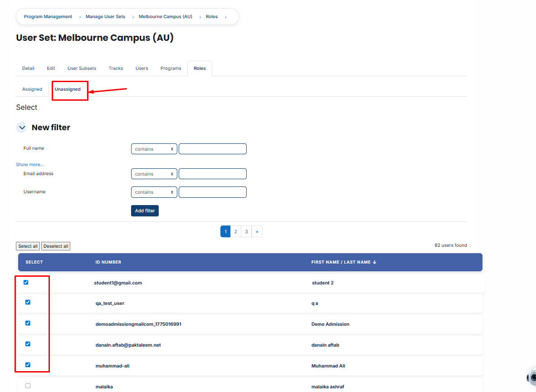
Task: Click the Add filter button
Action: (x=145, y=211)
